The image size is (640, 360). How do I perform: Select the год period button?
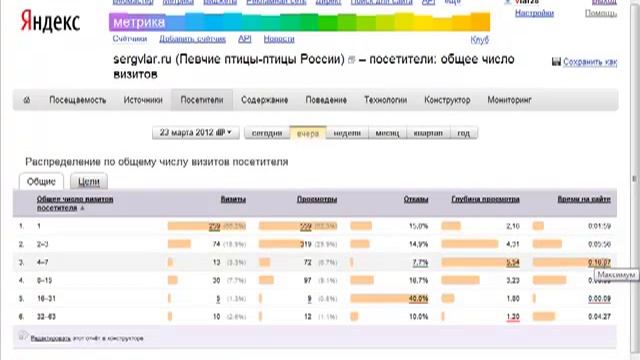[x=463, y=133]
